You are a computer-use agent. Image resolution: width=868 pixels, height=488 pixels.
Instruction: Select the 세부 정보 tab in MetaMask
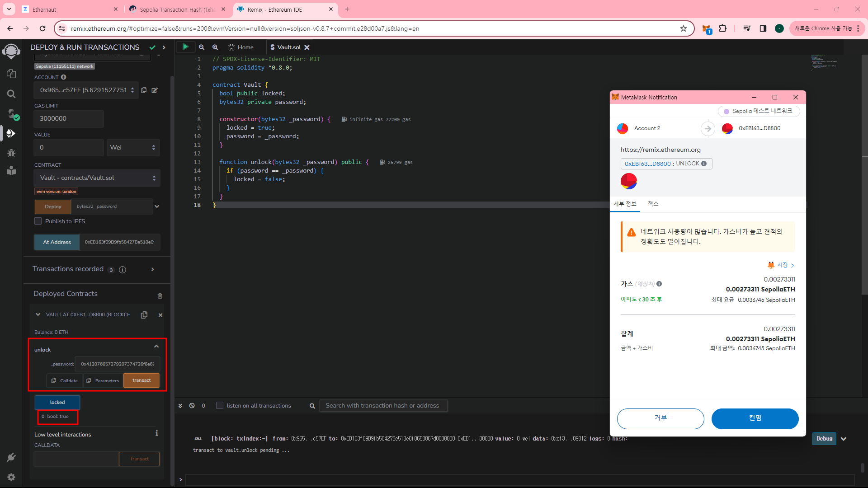coord(625,204)
